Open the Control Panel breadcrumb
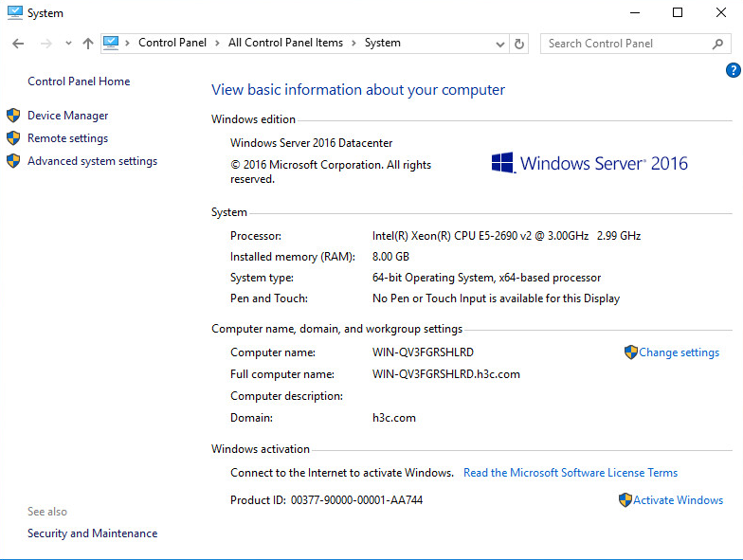Image resolution: width=743 pixels, height=560 pixels. [x=172, y=43]
